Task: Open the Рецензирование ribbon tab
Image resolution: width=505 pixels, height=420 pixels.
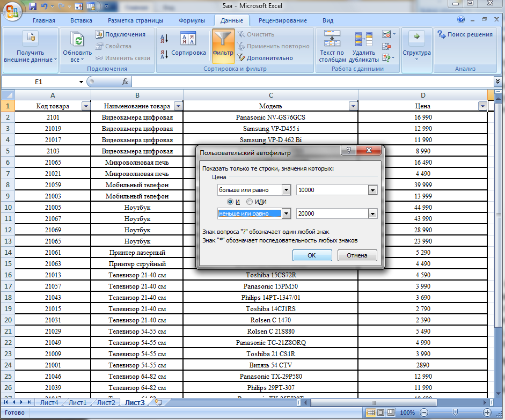Action: point(282,20)
